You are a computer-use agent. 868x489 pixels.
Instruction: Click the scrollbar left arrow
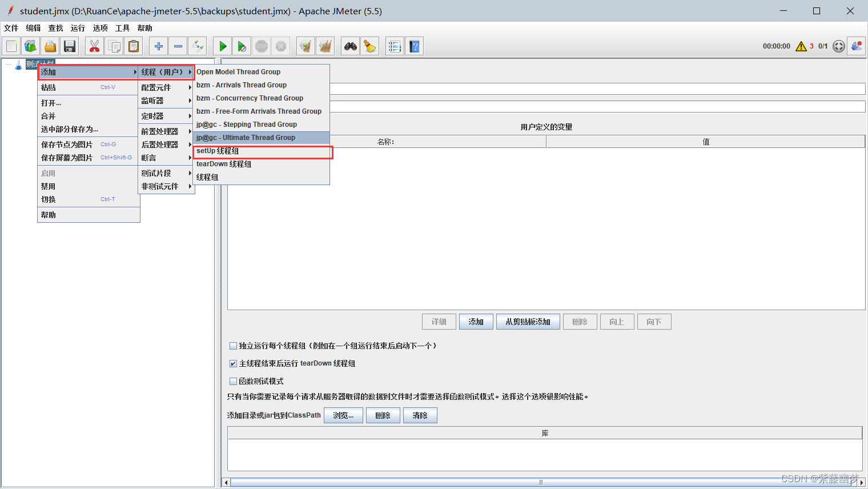[226, 483]
